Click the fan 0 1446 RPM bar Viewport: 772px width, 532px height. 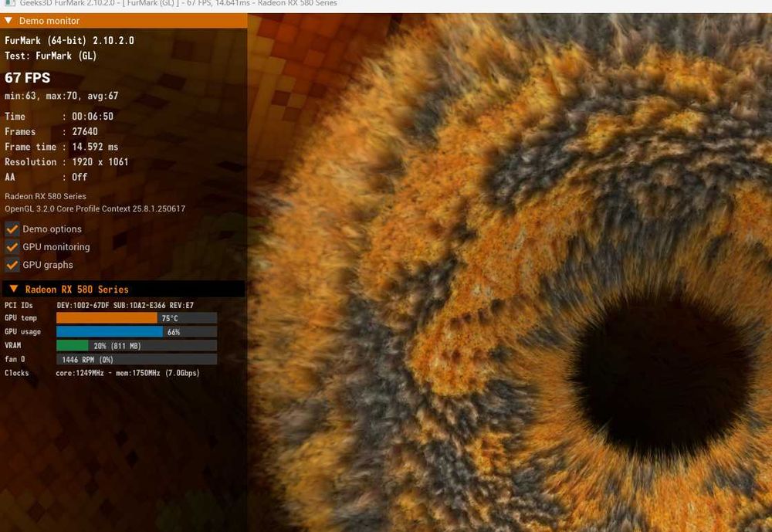pos(137,360)
